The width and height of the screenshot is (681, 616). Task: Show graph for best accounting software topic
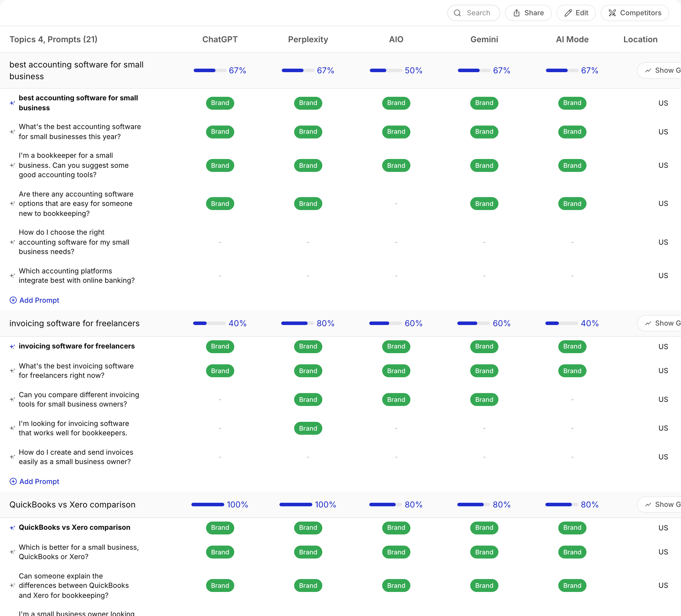[x=659, y=70]
